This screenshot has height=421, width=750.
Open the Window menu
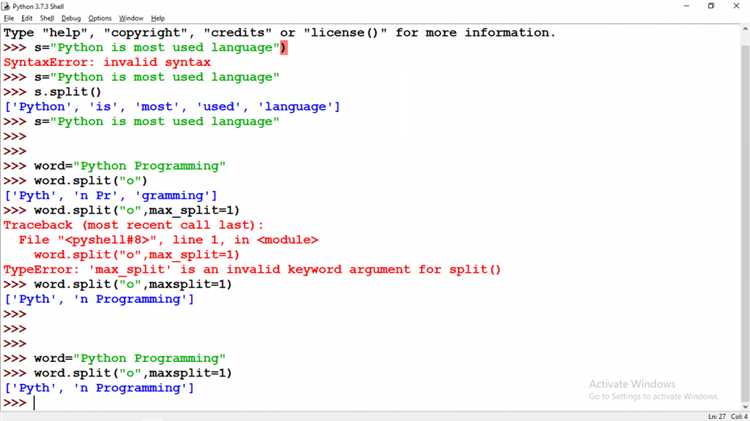[131, 18]
